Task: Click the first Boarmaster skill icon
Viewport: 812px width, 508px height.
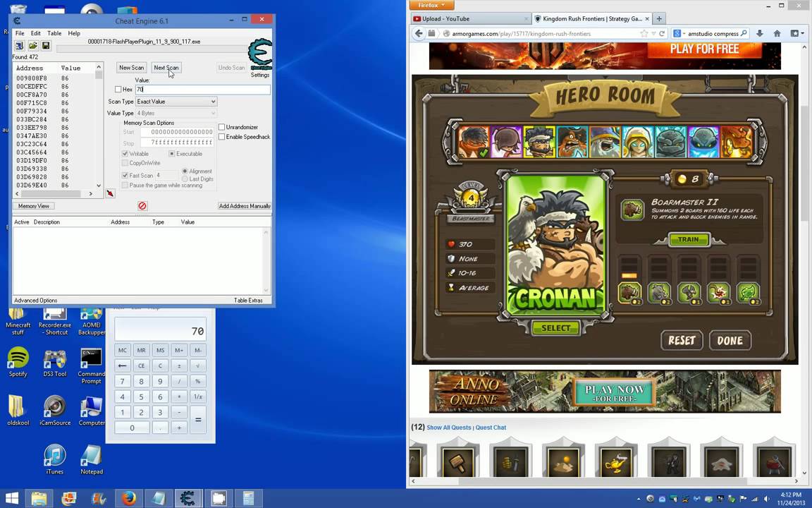Action: pyautogui.click(x=629, y=293)
